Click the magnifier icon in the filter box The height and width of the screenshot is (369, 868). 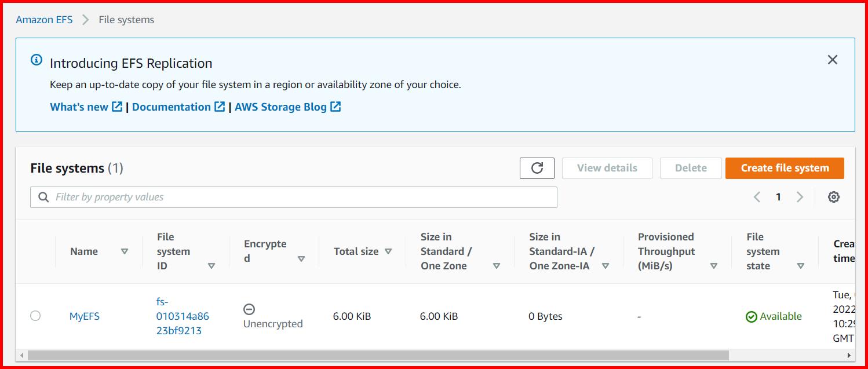coord(43,197)
